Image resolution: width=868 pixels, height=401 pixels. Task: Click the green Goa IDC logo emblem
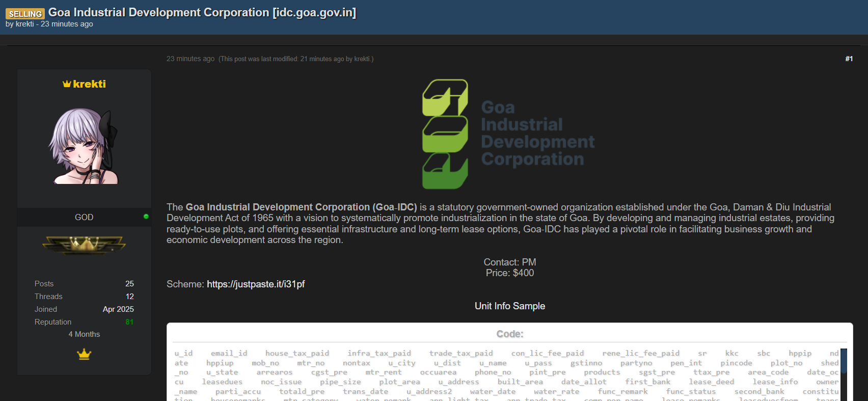tap(445, 134)
